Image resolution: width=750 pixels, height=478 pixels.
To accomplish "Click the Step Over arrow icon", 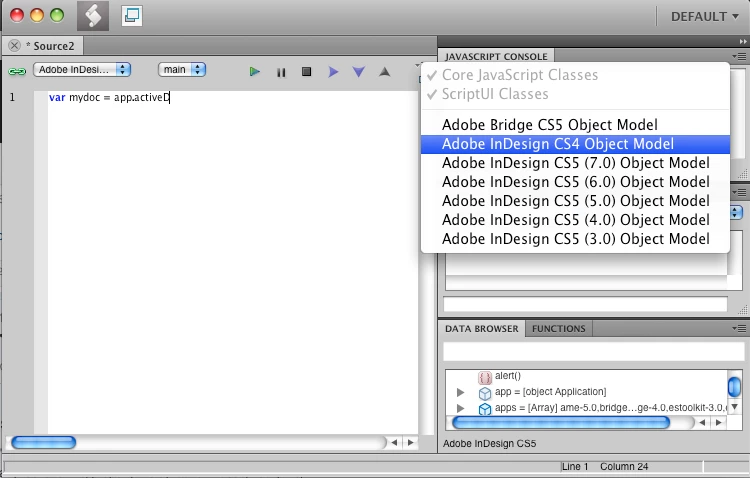I will coord(333,72).
